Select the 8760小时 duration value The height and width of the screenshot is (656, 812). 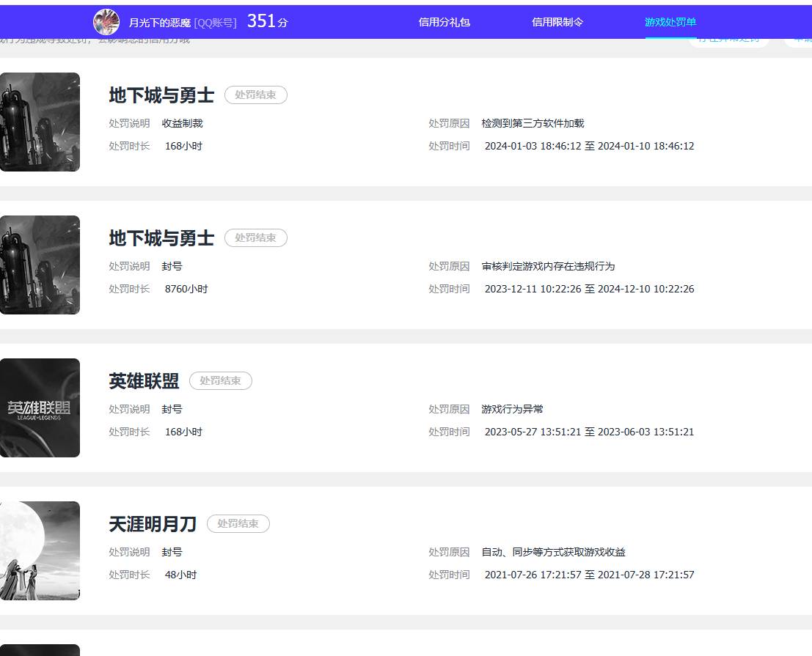pyautogui.click(x=186, y=289)
